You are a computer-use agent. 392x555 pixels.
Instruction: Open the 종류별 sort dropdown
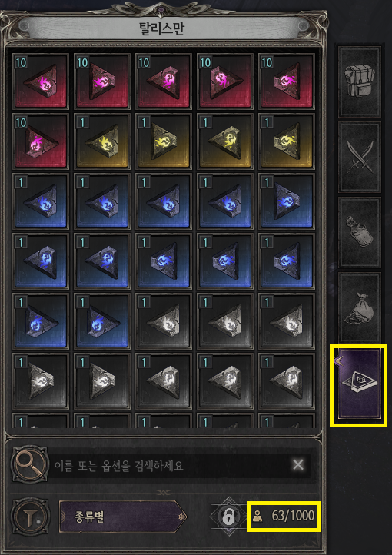tap(122, 517)
